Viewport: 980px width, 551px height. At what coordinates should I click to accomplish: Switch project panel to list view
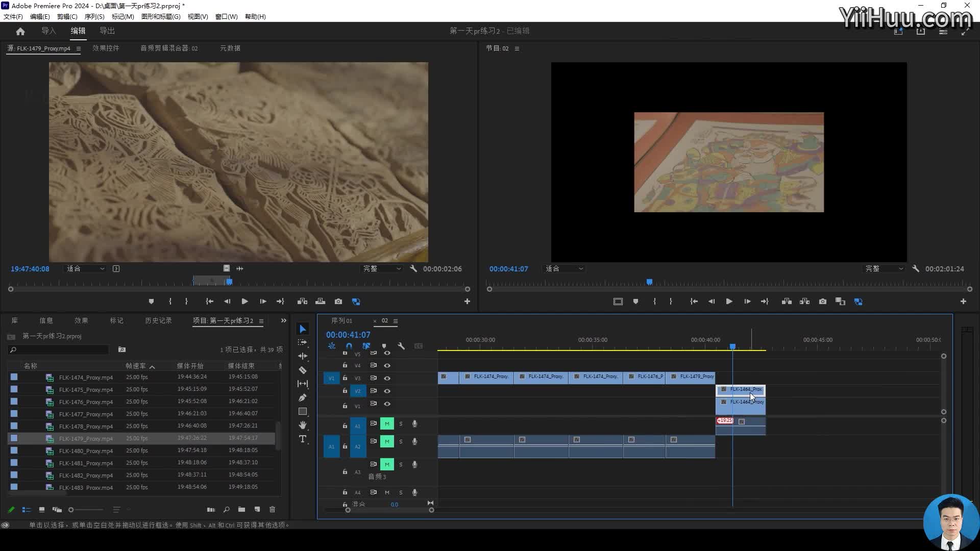click(x=27, y=509)
